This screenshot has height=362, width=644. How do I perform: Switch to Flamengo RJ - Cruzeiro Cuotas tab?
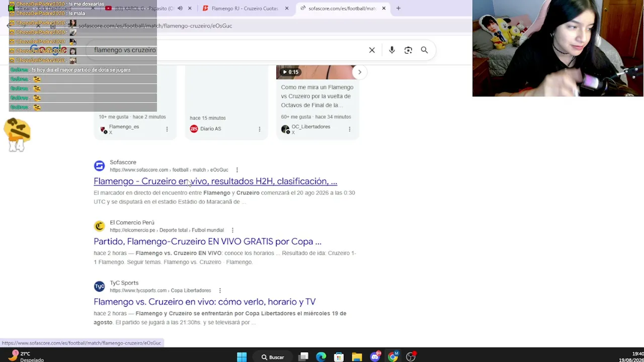click(245, 9)
